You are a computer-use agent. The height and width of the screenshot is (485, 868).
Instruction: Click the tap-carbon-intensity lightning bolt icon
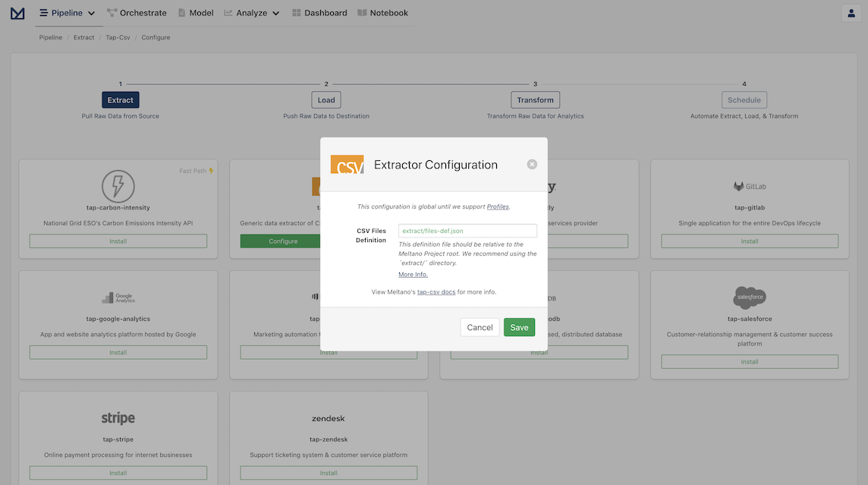(118, 186)
